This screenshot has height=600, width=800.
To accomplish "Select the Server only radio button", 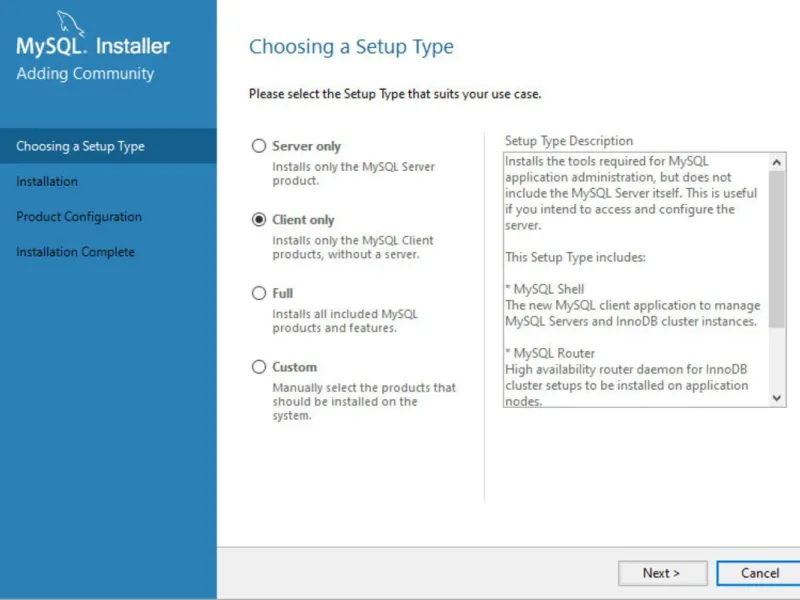I will [259, 146].
